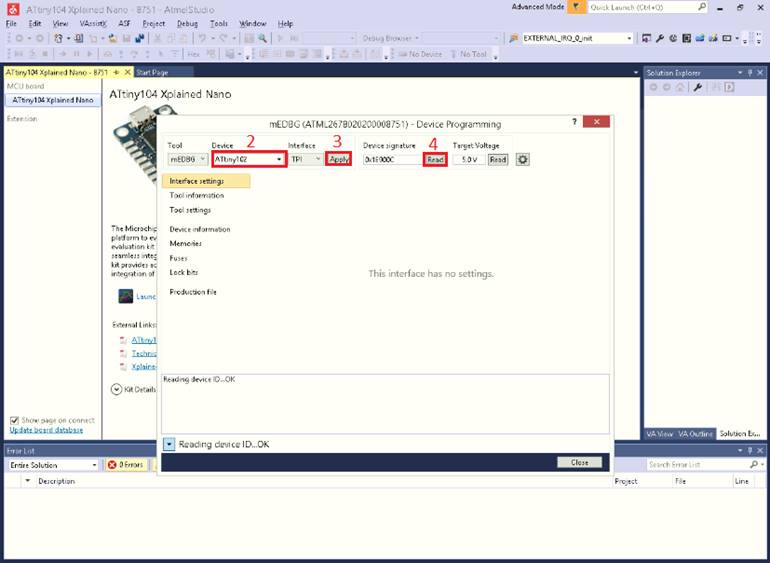Click the Quick Launch search magnifier
This screenshot has width=770, height=563.
pyautogui.click(x=702, y=7)
